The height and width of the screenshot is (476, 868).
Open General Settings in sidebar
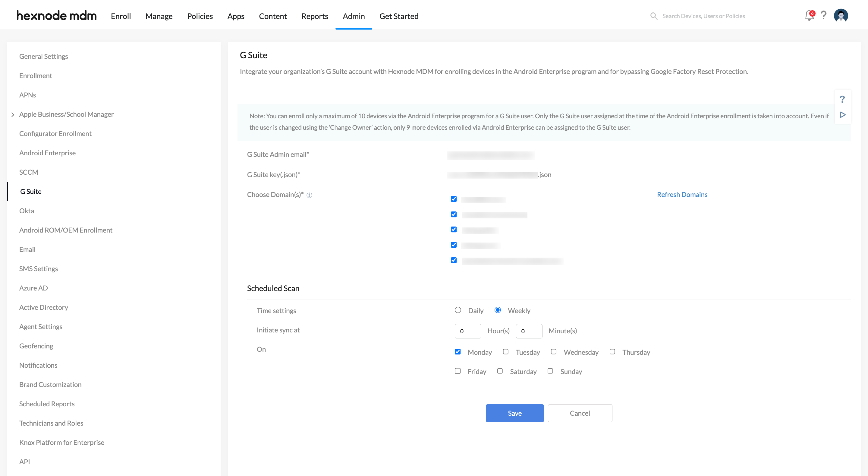point(43,56)
